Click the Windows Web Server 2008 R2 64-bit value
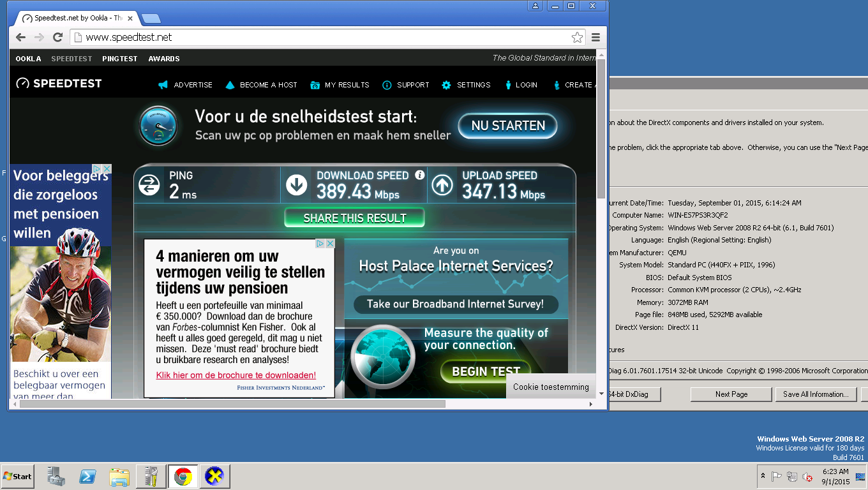This screenshot has width=868, height=490. [x=751, y=228]
